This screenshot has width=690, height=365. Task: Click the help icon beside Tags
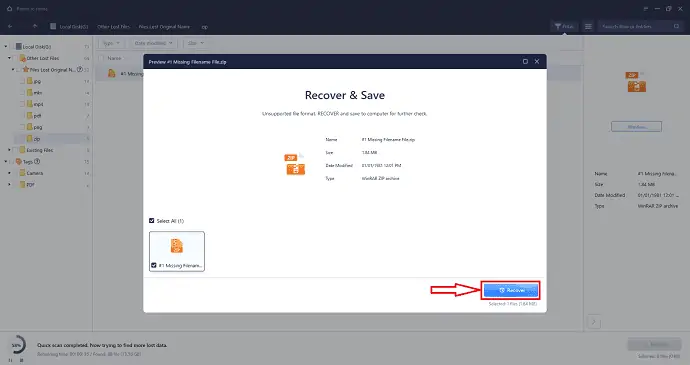click(x=37, y=161)
